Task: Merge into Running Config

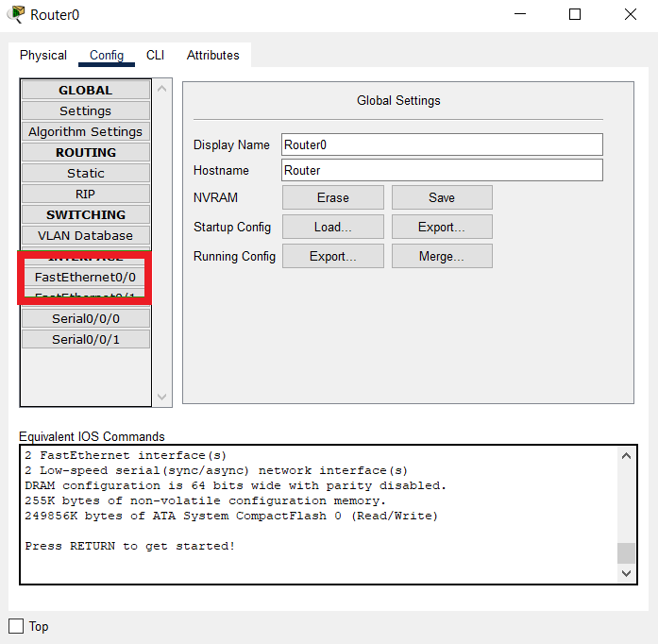Action: point(442,257)
